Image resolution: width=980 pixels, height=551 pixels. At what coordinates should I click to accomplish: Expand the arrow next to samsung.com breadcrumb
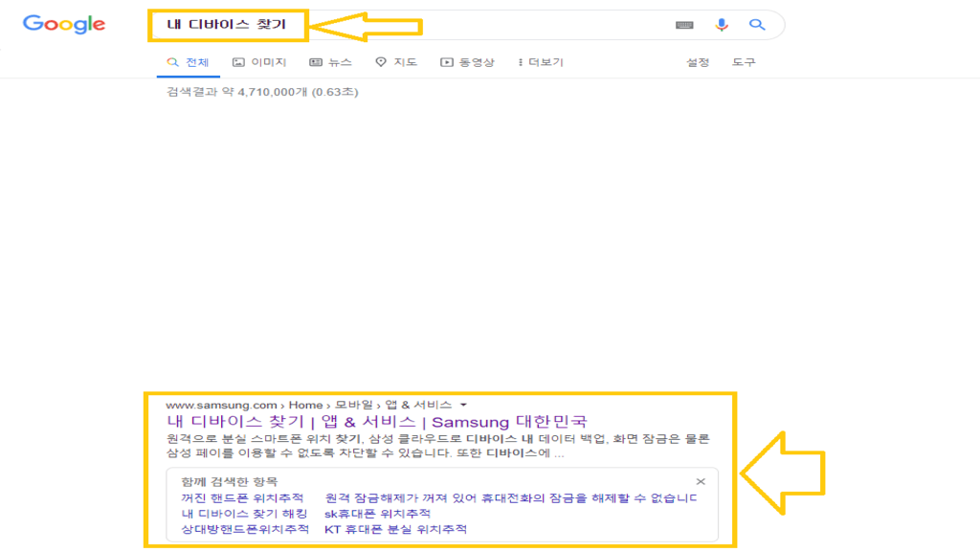click(463, 405)
